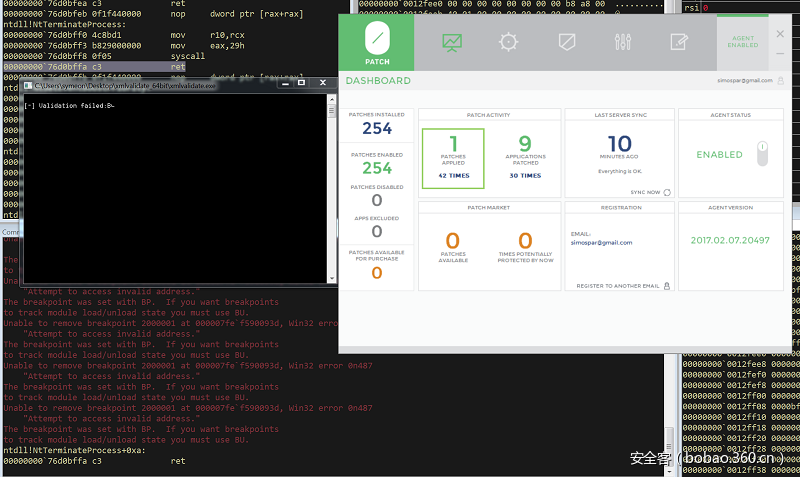Open the sliders configuration tab icon
The height and width of the screenshot is (477, 800).
click(x=623, y=42)
